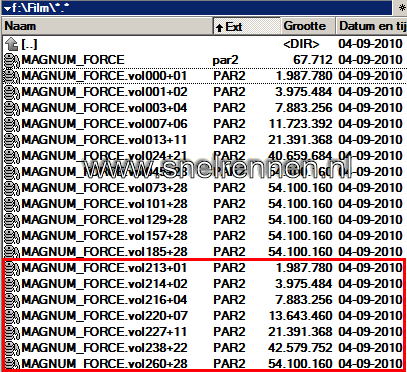Open the path dropdown arrow before f:\Film
This screenshot has width=407, height=372.
pyautogui.click(x=7, y=8)
